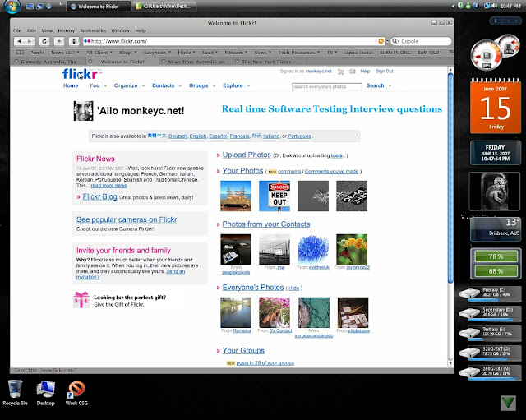Screen dimensions: 526x420
Task: Open the KEEP OUT danger sign thumbnail
Action: (275, 196)
